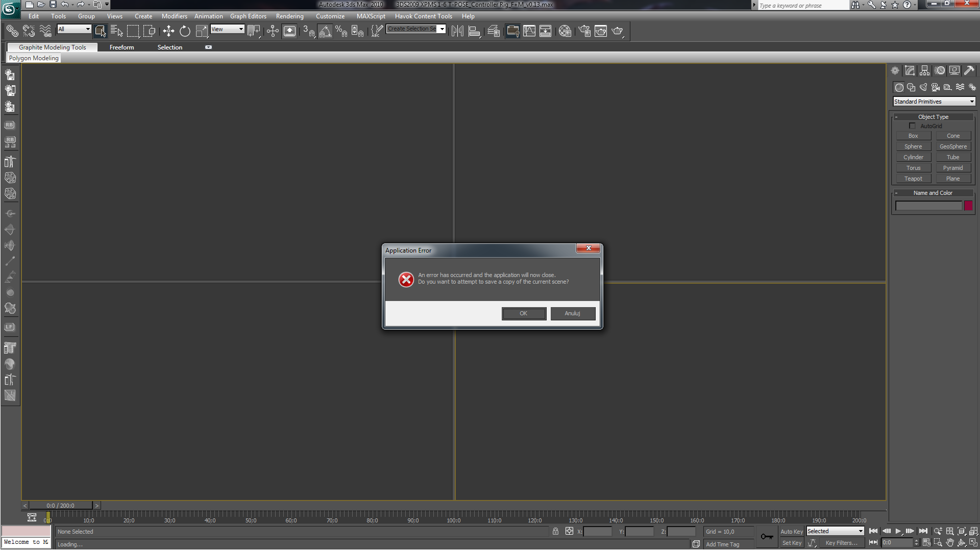Open the Utilities panel hammer icon
The height and width of the screenshot is (551, 980).
coord(969,71)
